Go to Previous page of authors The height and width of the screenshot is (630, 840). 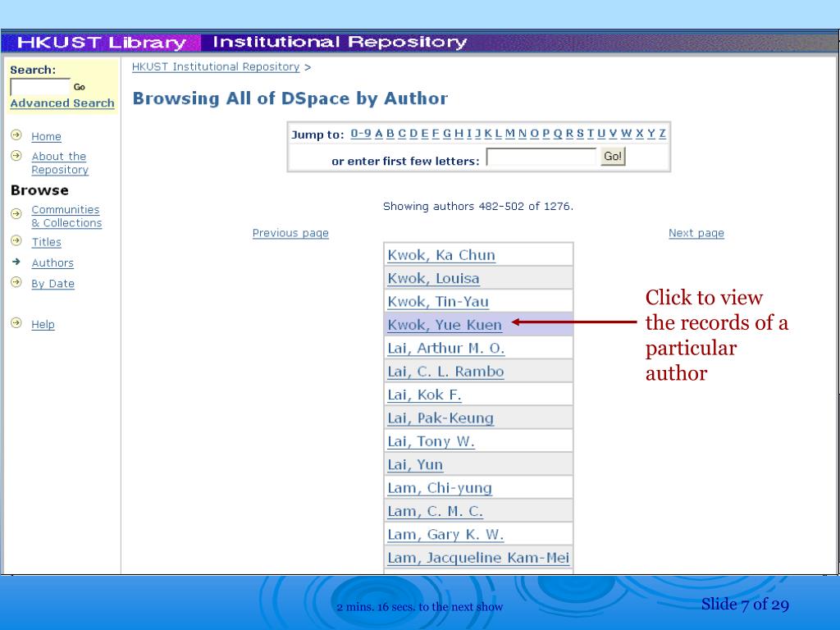(290, 233)
